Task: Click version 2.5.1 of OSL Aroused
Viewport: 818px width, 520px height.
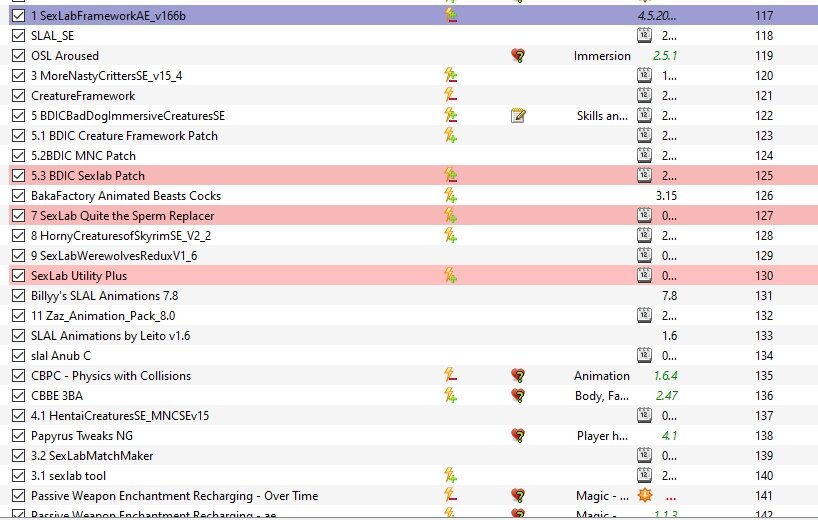Action: (665, 55)
